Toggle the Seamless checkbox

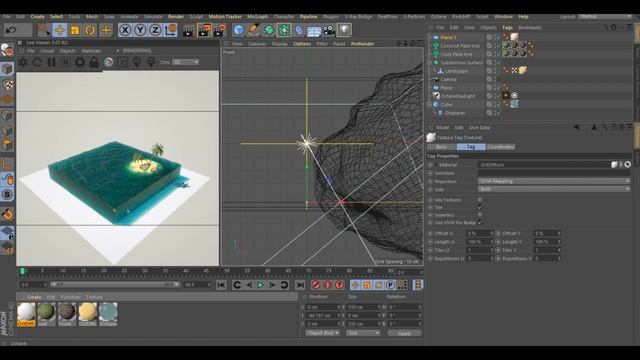(480, 215)
